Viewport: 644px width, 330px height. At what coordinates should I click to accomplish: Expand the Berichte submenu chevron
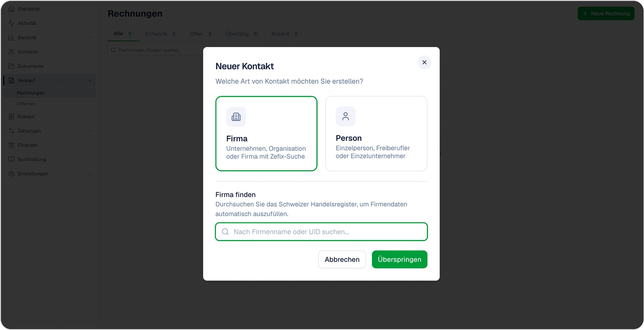click(x=90, y=38)
